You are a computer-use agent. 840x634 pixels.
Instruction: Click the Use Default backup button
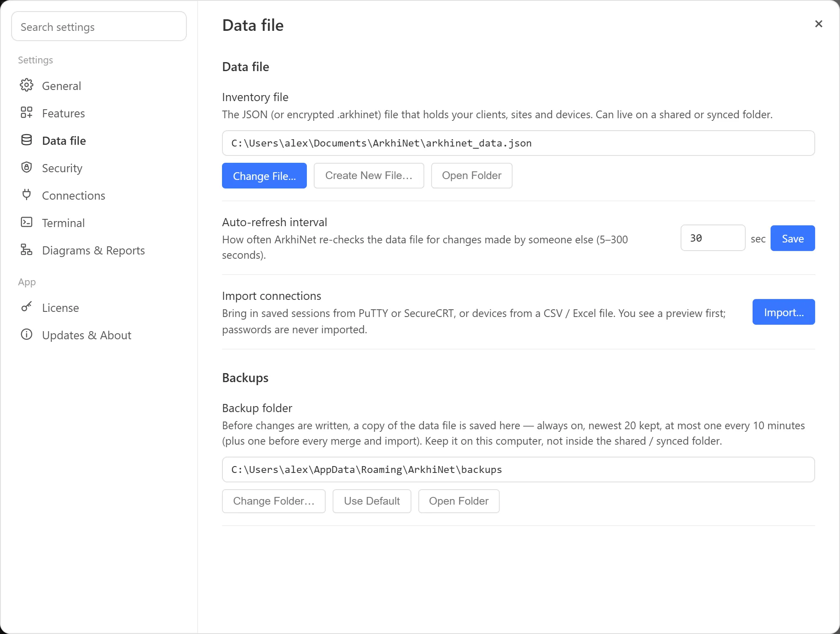372,501
